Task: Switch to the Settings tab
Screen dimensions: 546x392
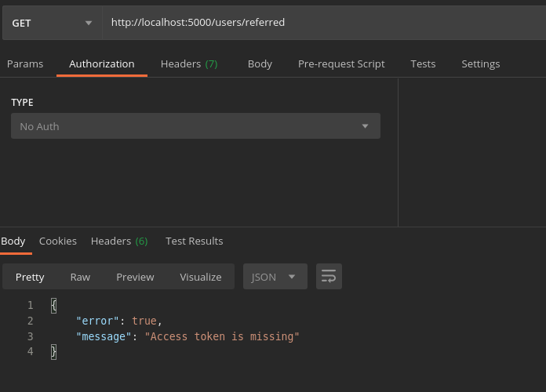Action: [x=480, y=64]
